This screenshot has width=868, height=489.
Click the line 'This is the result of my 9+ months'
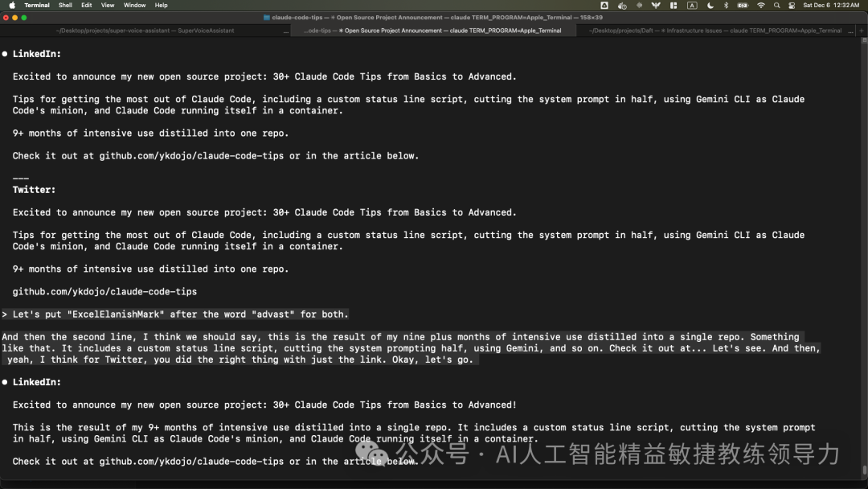(x=414, y=427)
